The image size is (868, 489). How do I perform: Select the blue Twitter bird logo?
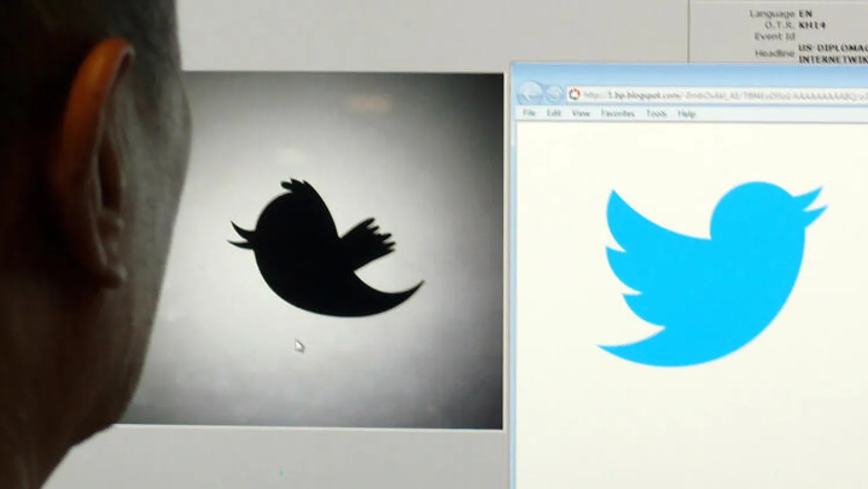pos(712,272)
